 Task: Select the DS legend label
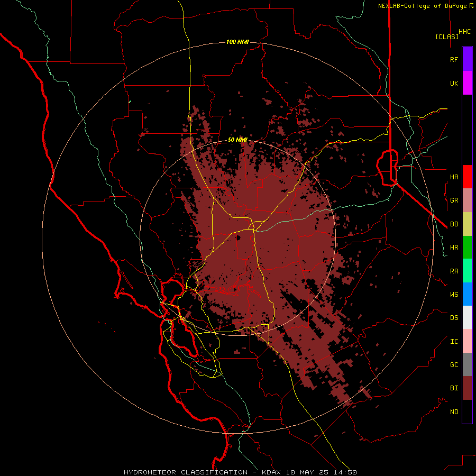(x=454, y=318)
